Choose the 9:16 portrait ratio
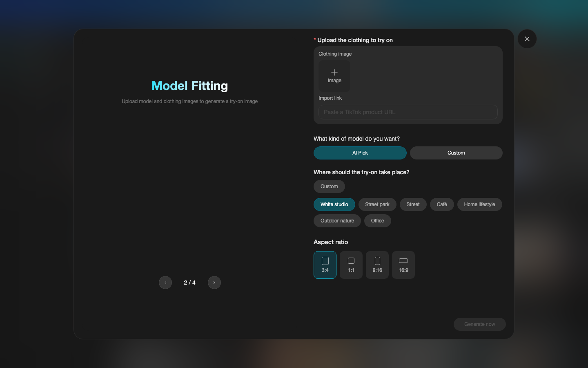588x368 pixels. [377, 265]
